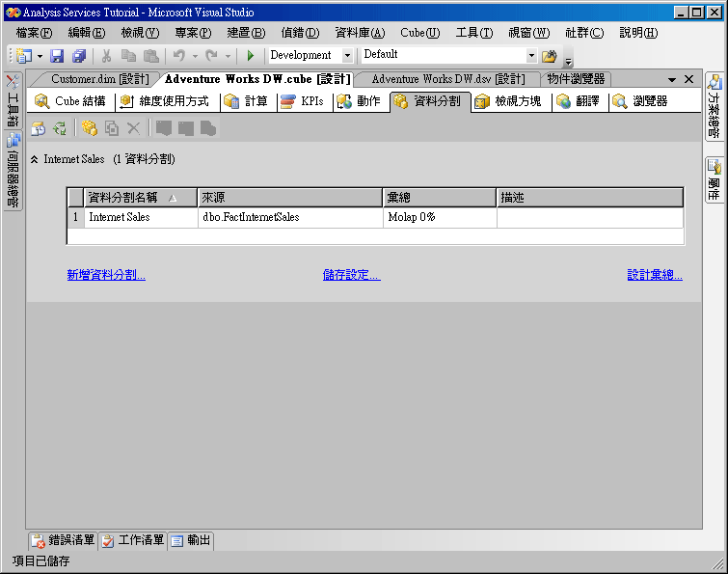Open the 屬性 side panel
The image size is (728, 574).
pyautogui.click(x=715, y=179)
